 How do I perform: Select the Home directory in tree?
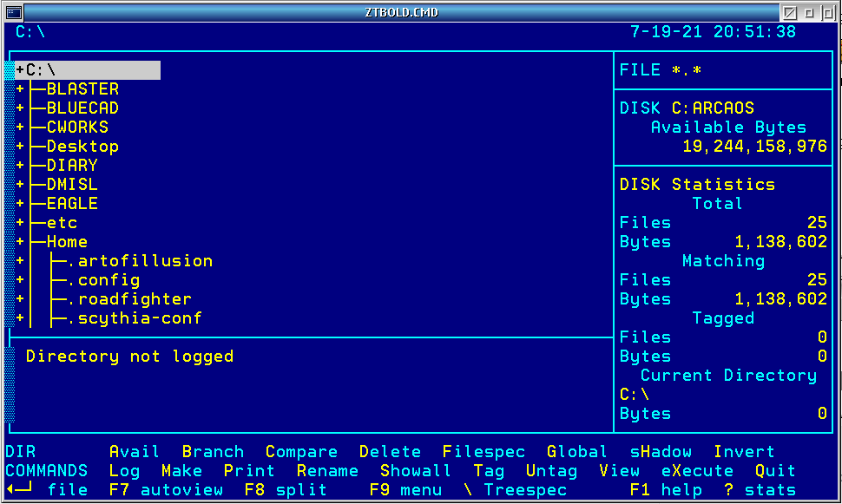point(67,242)
